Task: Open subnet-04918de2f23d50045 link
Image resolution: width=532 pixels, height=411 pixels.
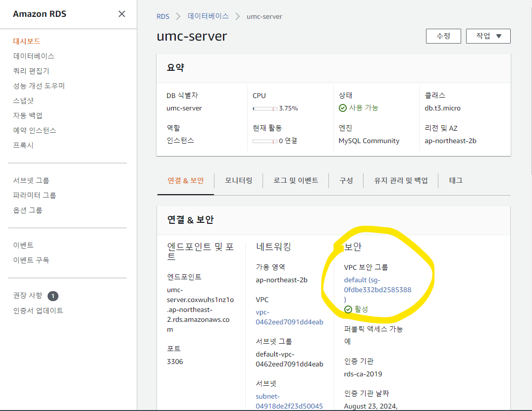Action: tap(289, 401)
